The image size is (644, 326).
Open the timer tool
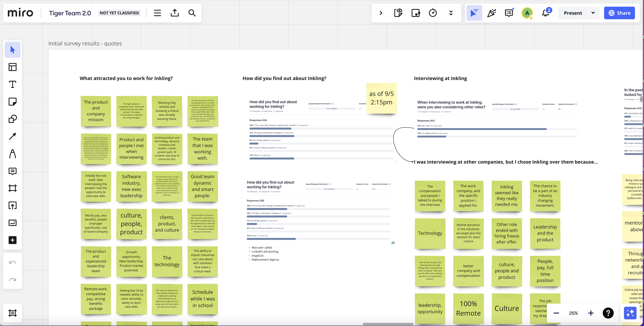pos(433,13)
